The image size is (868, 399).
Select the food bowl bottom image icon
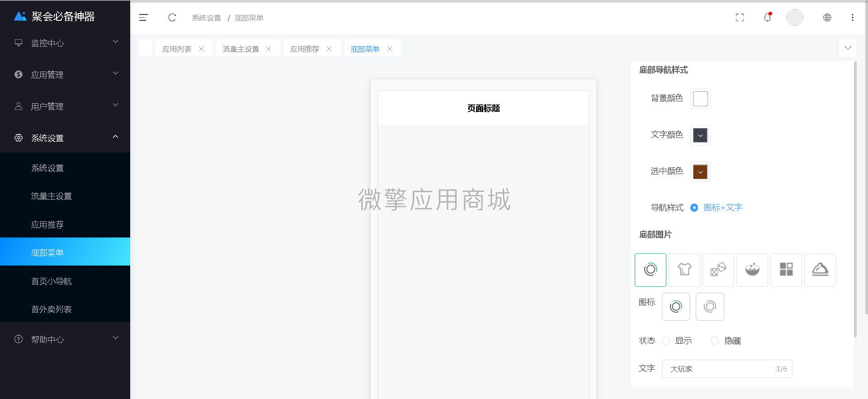[752, 270]
